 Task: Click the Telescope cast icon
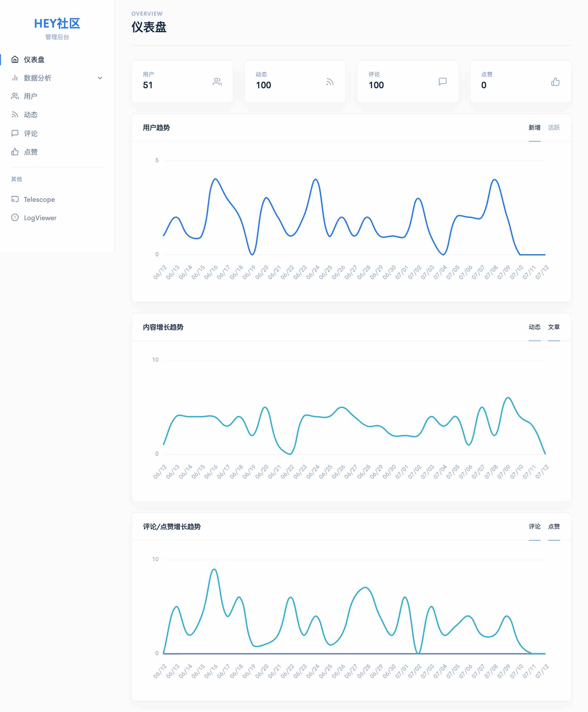point(15,199)
